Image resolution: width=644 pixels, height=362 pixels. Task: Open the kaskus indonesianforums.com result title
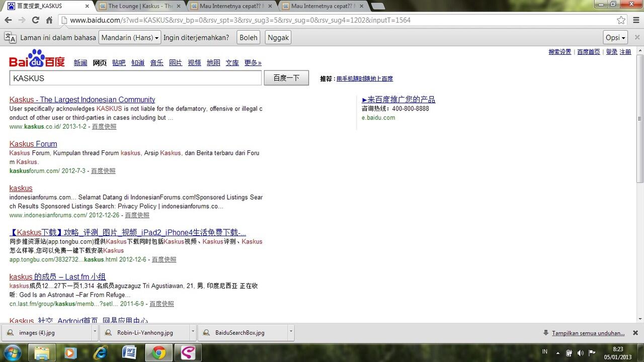(21, 188)
